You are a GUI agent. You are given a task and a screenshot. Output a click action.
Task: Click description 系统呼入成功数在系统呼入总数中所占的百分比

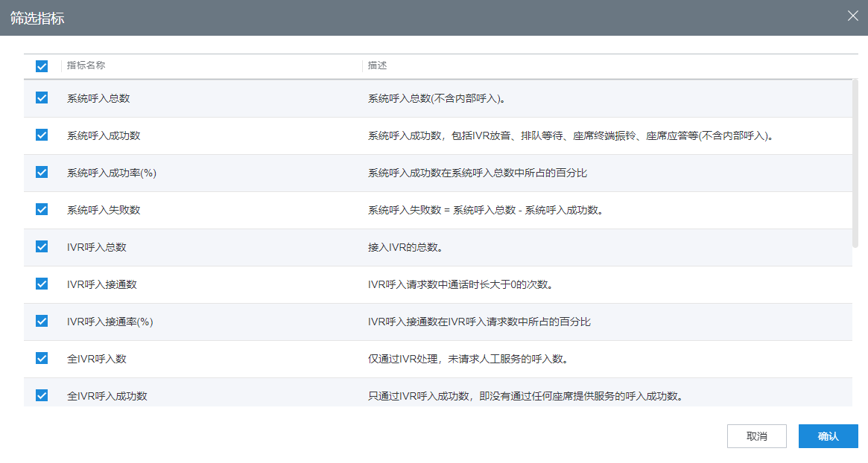click(x=478, y=173)
